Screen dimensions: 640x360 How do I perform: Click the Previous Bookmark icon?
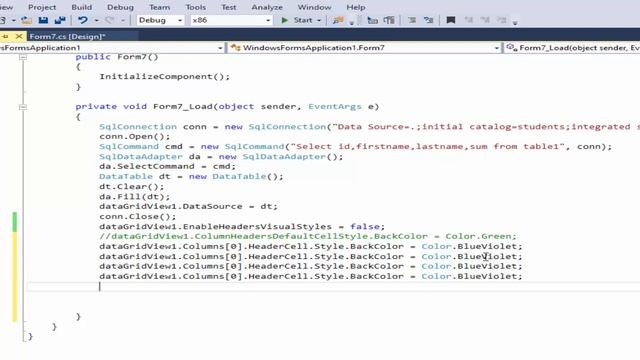[468, 20]
